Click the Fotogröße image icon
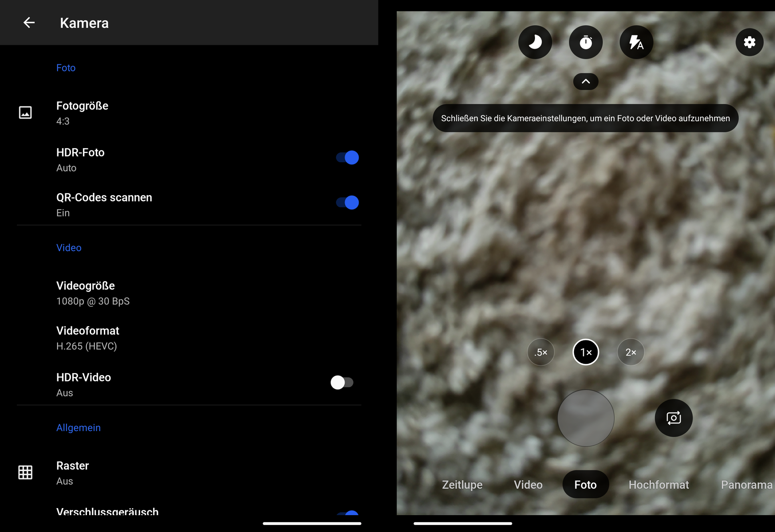The width and height of the screenshot is (775, 532). [25, 113]
